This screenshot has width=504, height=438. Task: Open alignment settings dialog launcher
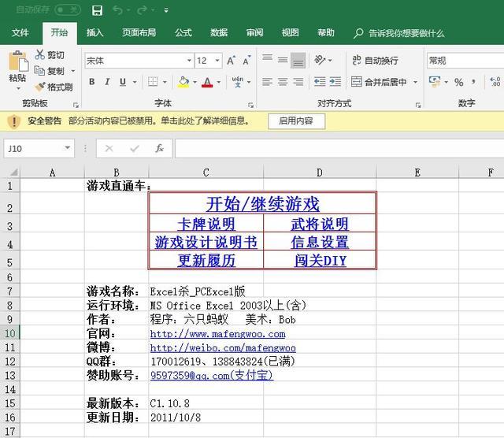point(418,105)
